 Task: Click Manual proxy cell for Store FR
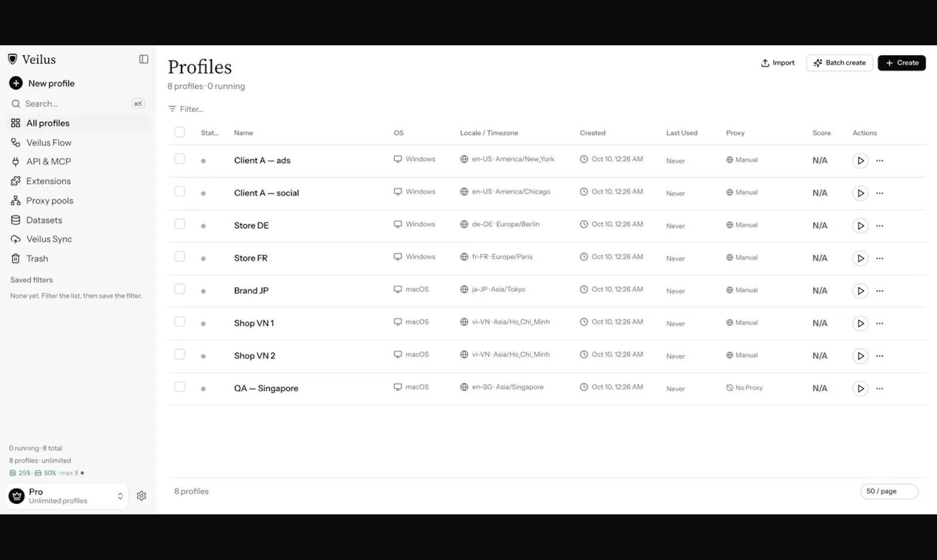(x=742, y=257)
